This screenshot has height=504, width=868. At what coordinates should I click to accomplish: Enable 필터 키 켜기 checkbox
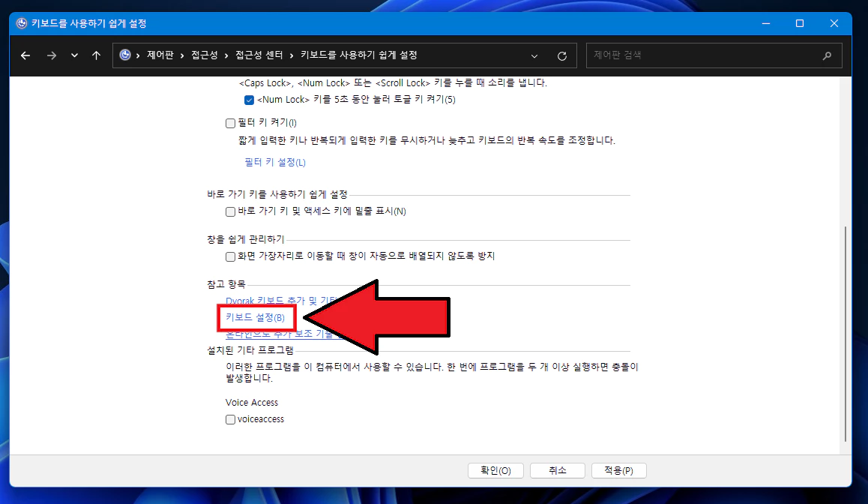230,123
